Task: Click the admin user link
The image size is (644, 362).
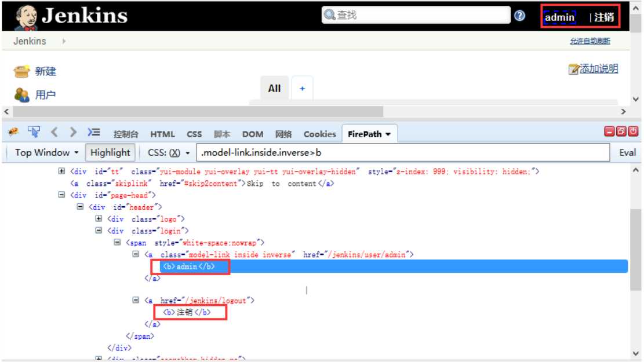Action: pyautogui.click(x=559, y=17)
